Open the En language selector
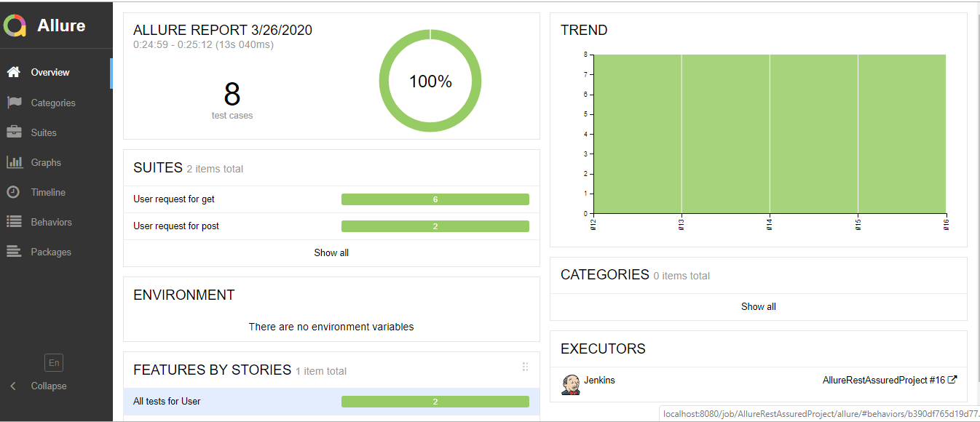This screenshot has height=422, width=980. click(x=53, y=362)
